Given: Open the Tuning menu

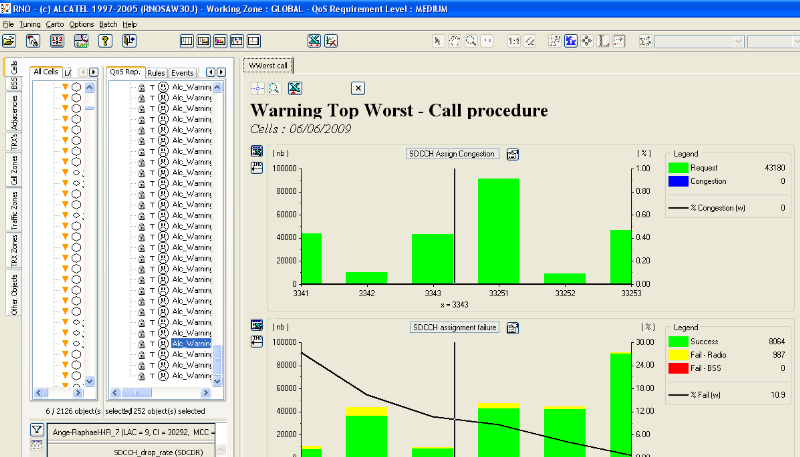Looking at the screenshot, I should (x=30, y=23).
